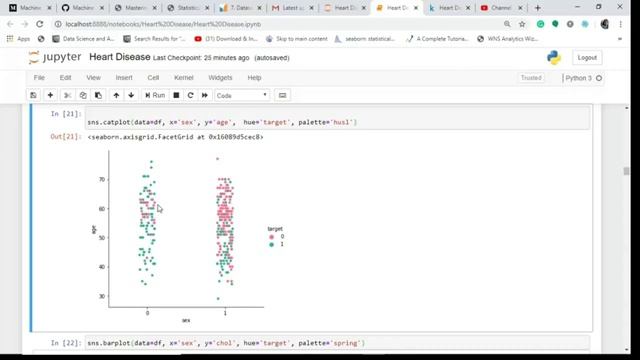This screenshot has height=360, width=640.
Task: Click the Python 3 kernel name
Action: (x=578, y=78)
